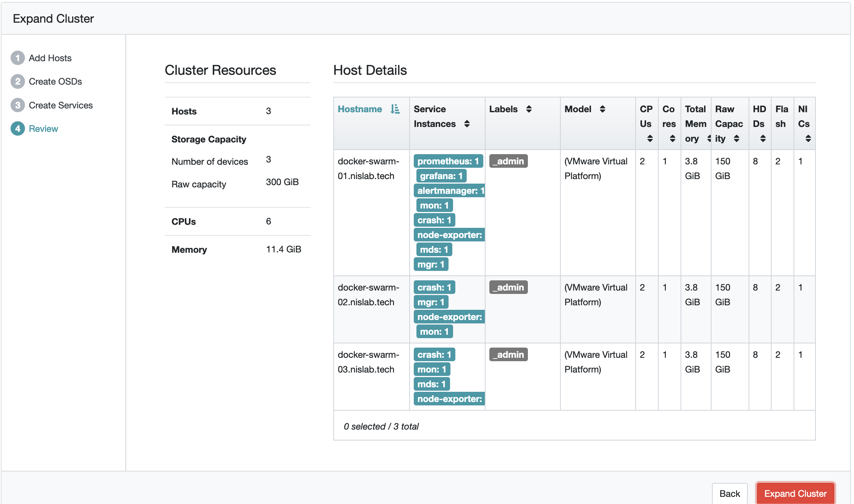This screenshot has width=854, height=504.
Task: Click the prometheus: 1 service badge
Action: (x=448, y=161)
